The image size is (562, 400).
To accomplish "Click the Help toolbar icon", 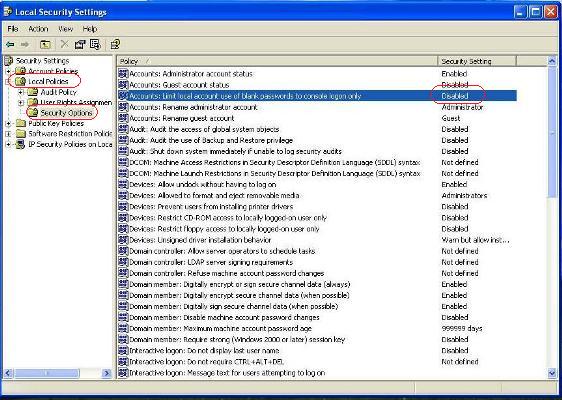I will point(115,44).
